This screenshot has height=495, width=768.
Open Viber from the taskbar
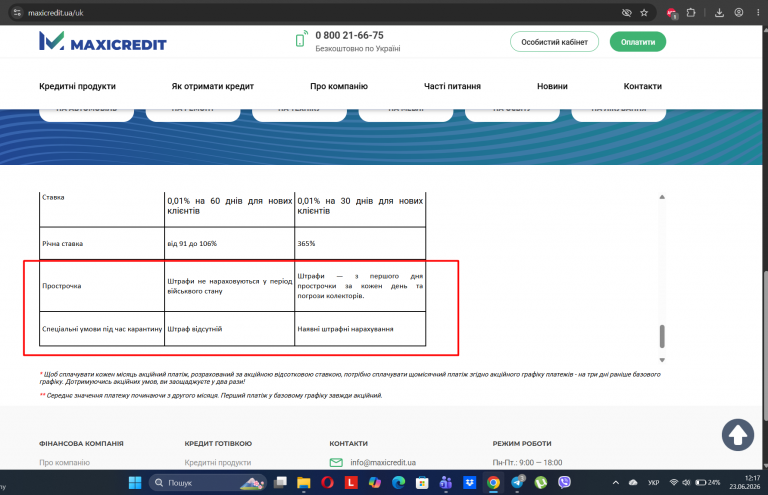point(564,483)
